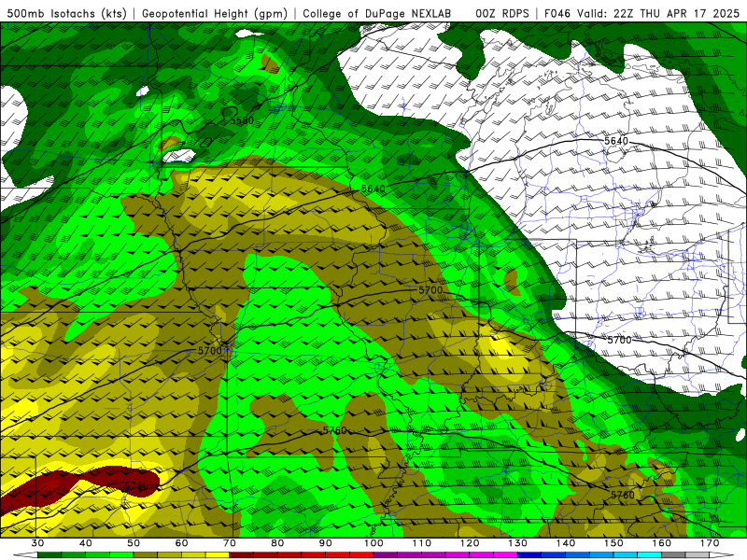Click the purple 100-105 kt legend swatch
The image size is (747, 560).
coord(386,555)
